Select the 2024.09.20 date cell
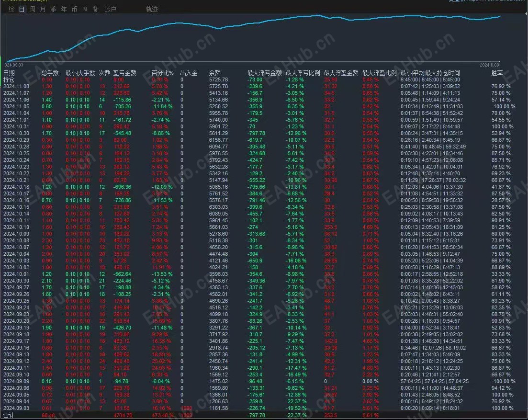The image size is (528, 420). tap(16, 321)
